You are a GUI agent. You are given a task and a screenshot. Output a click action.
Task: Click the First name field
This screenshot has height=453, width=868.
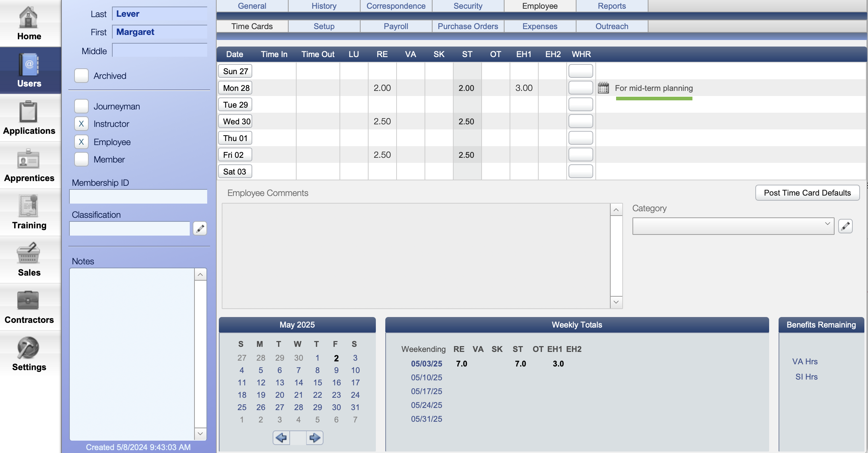coord(160,32)
